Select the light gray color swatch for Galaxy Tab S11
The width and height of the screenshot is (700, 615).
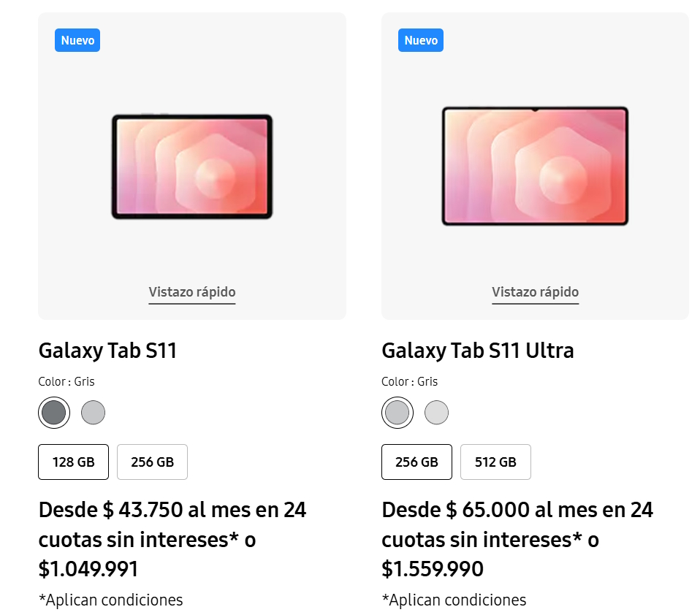92,412
